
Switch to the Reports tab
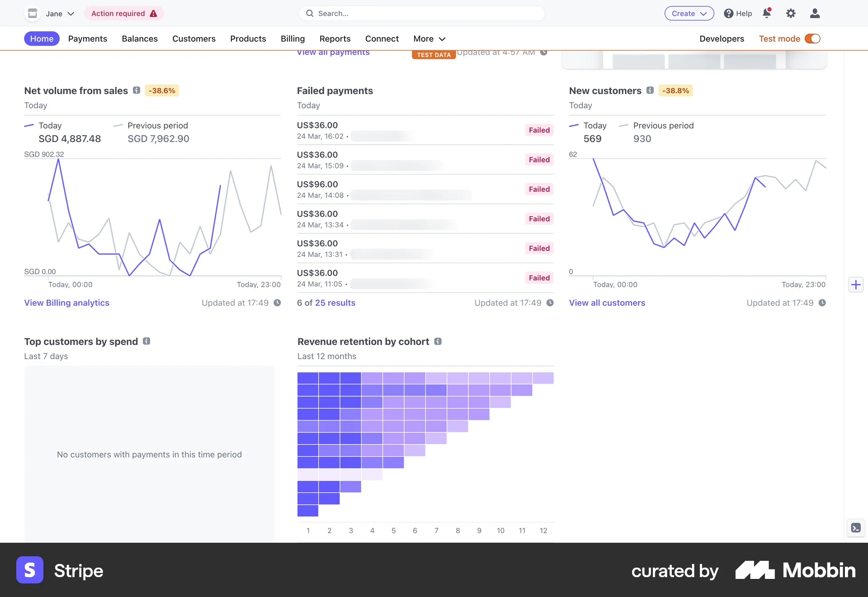335,38
